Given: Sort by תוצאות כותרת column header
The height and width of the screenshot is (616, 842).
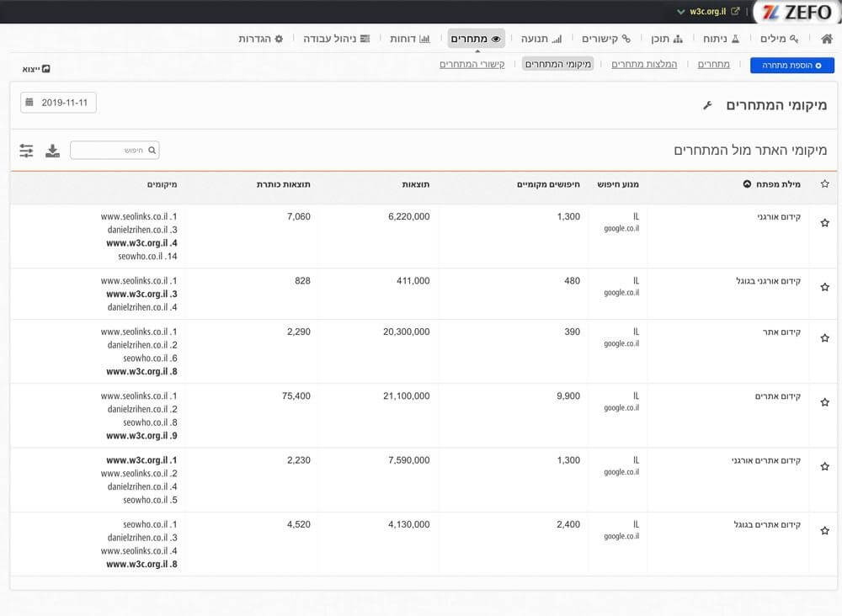Looking at the screenshot, I should point(284,184).
